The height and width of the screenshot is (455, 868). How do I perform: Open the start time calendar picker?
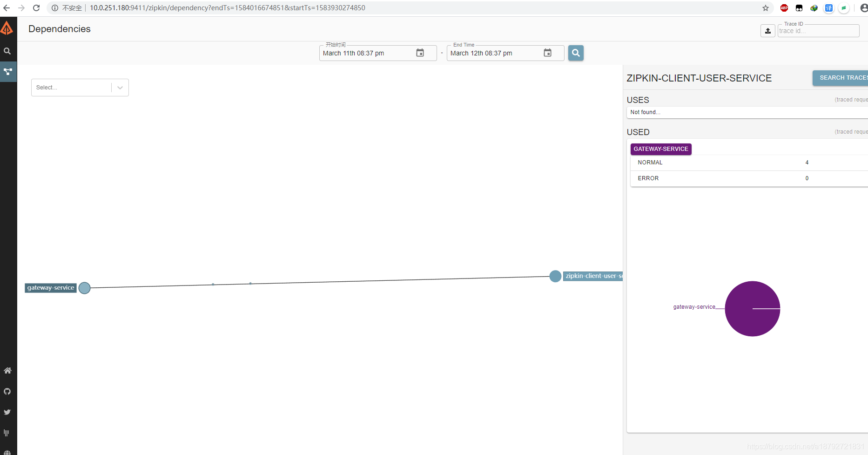pos(420,53)
